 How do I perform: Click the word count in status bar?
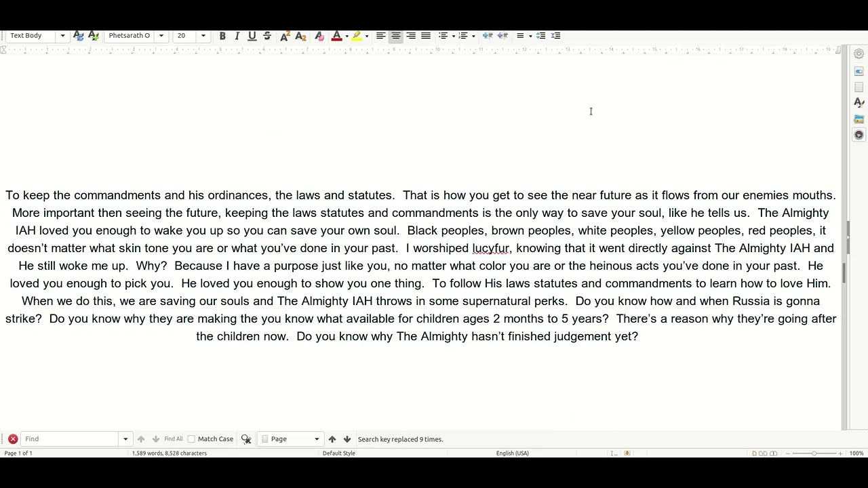pyautogui.click(x=170, y=453)
